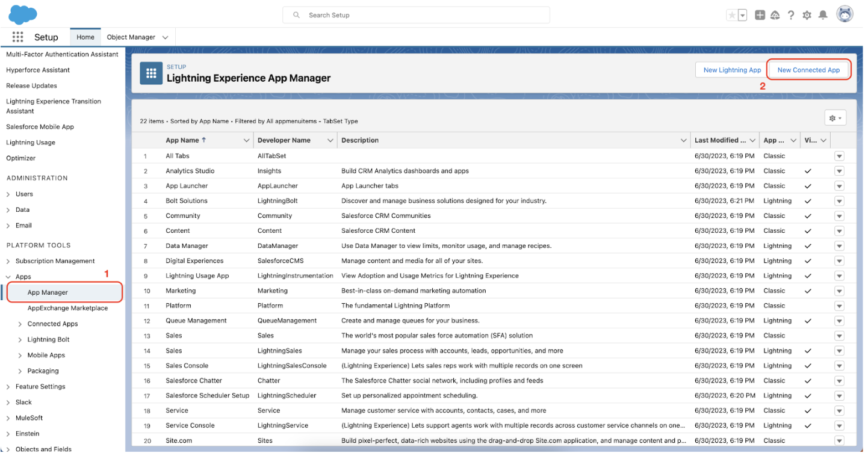This screenshot has height=456, width=868.
Task: Open row actions dropdown for Platform
Action: tap(839, 306)
